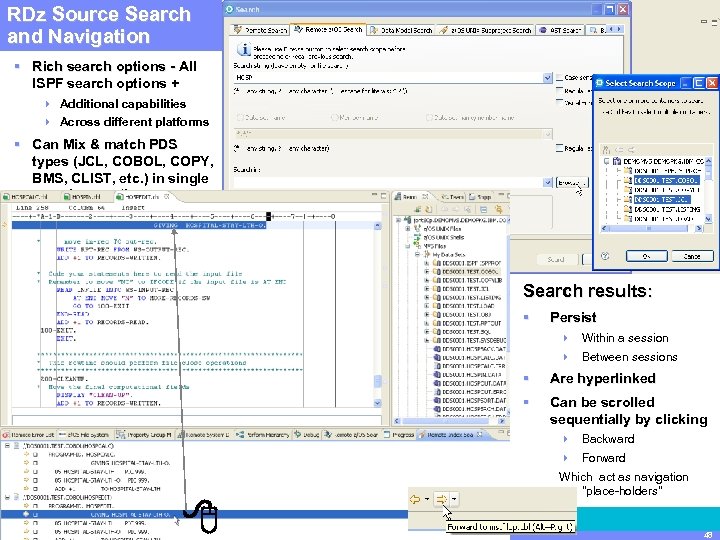The width and height of the screenshot is (720, 540).
Task: Select the Member name radio button
Action: pos(334,118)
